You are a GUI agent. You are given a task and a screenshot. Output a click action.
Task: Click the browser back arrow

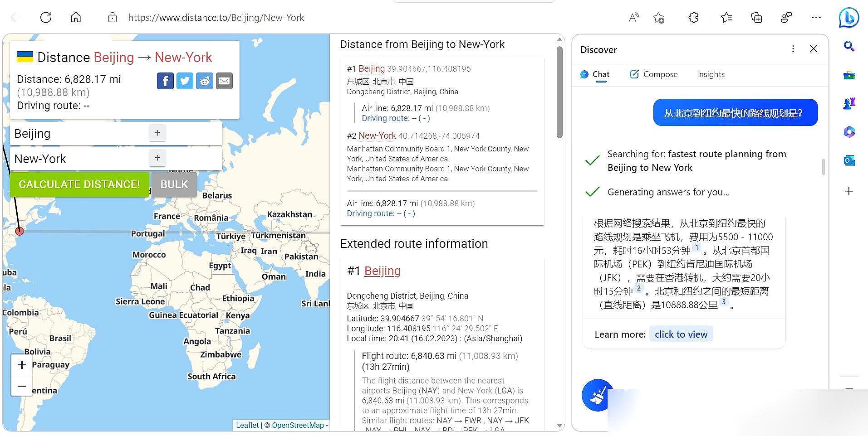pyautogui.click(x=16, y=18)
